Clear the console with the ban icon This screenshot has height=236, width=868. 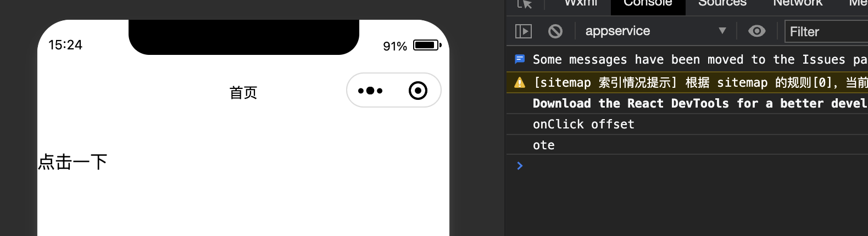point(555,31)
